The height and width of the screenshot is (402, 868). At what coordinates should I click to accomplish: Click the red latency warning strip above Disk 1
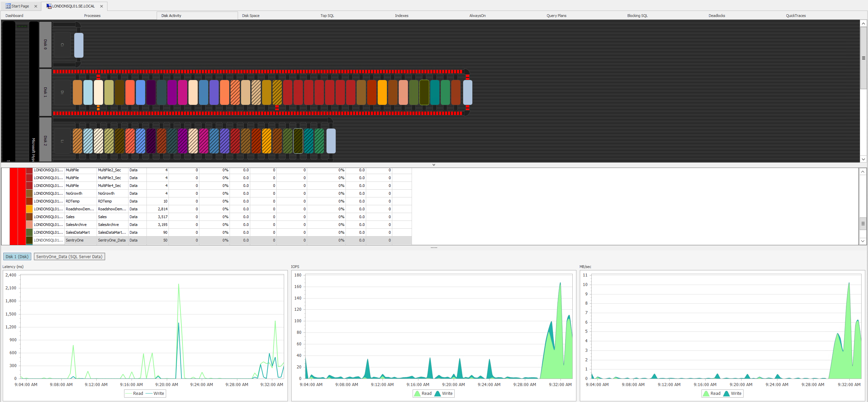(x=237, y=72)
